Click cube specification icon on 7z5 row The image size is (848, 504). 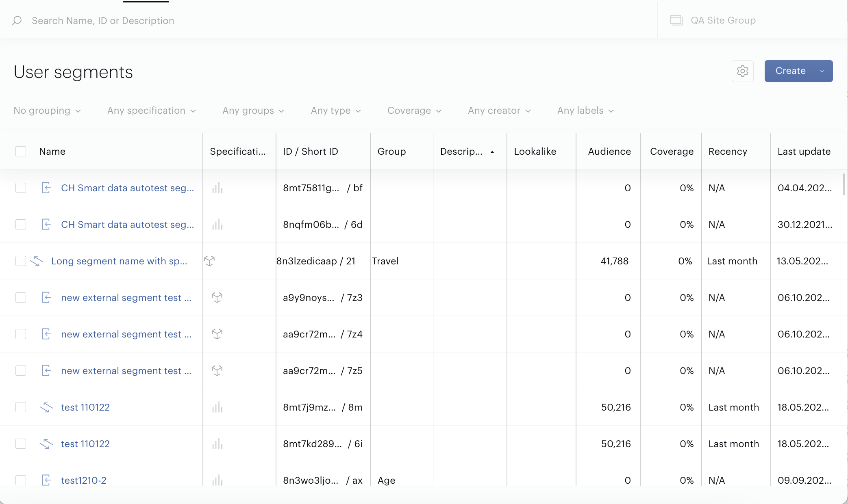pos(217,370)
